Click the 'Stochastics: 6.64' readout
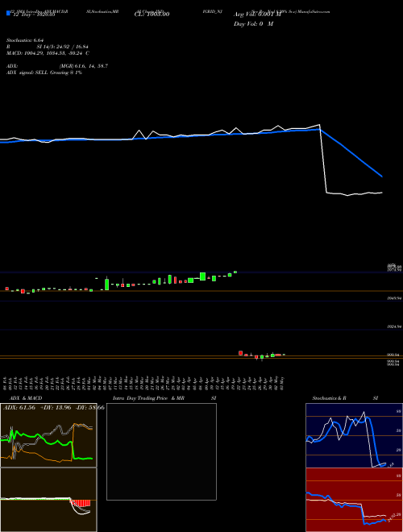This screenshot has width=403, height=532. pyautogui.click(x=25, y=40)
